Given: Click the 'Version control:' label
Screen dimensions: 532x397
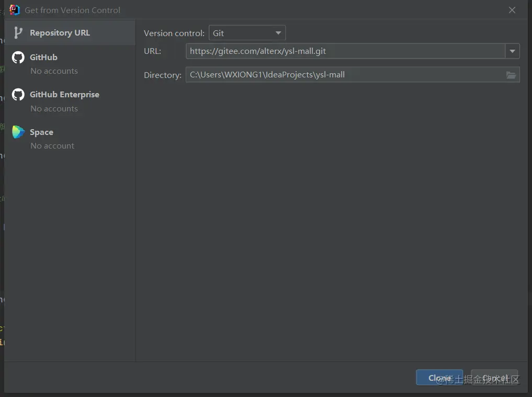Looking at the screenshot, I should [174, 33].
